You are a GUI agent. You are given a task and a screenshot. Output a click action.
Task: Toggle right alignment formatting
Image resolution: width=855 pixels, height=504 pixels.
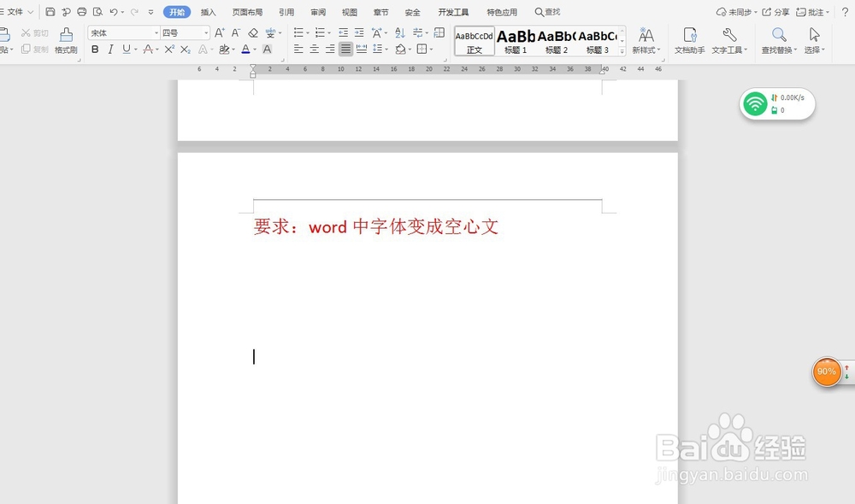pos(331,49)
